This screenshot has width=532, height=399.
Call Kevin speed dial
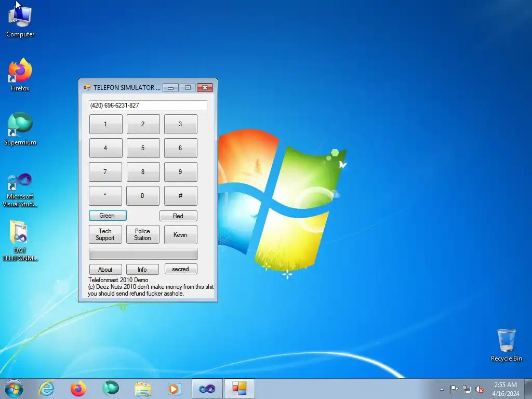coord(180,234)
